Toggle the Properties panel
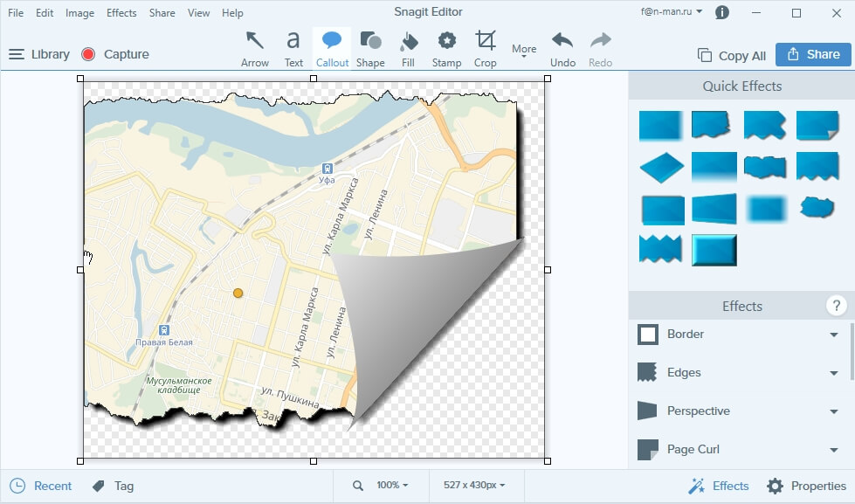This screenshot has width=855, height=504. point(806,486)
